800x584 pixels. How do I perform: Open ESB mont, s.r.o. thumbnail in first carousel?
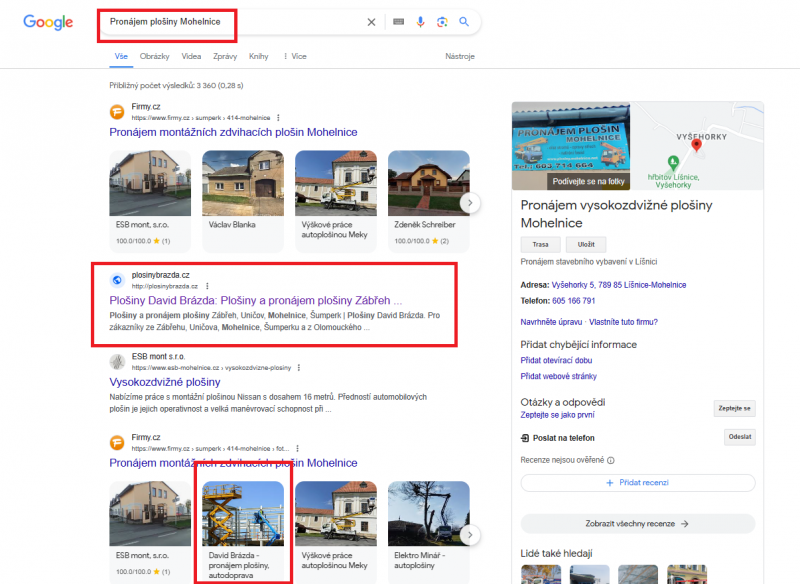tap(150, 201)
